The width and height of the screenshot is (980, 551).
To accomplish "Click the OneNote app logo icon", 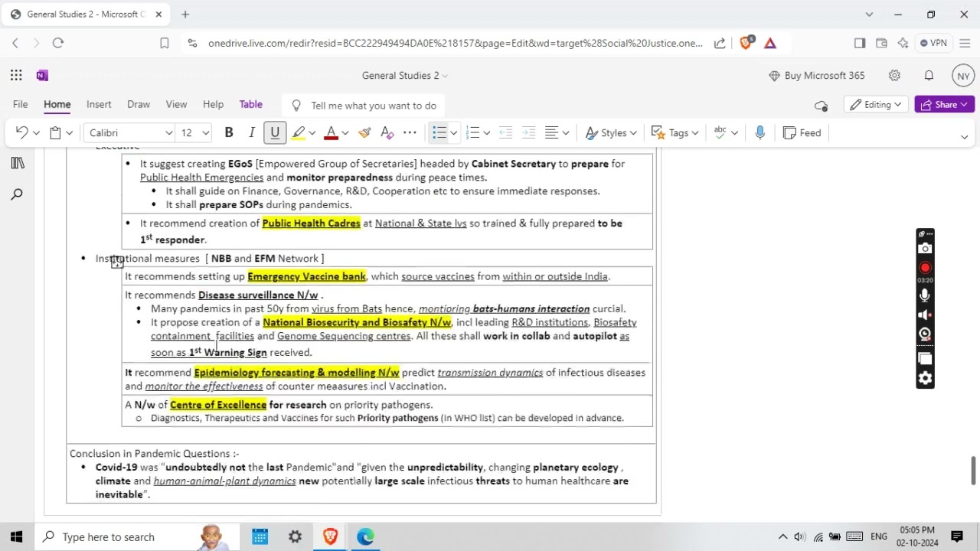I will tap(42, 75).
